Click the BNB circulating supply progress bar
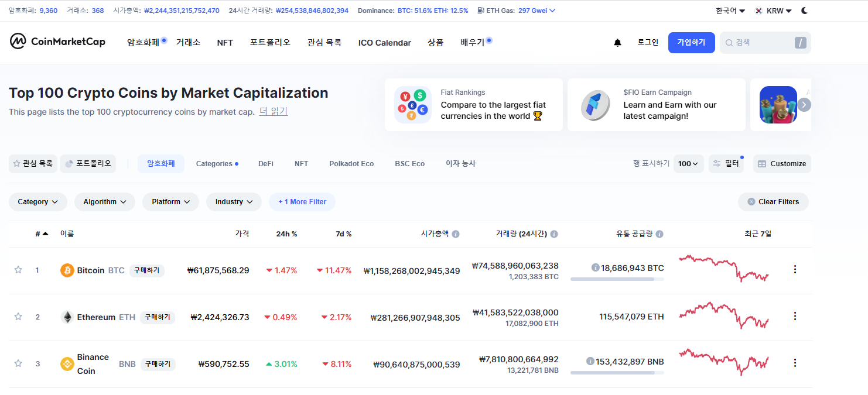 click(617, 373)
